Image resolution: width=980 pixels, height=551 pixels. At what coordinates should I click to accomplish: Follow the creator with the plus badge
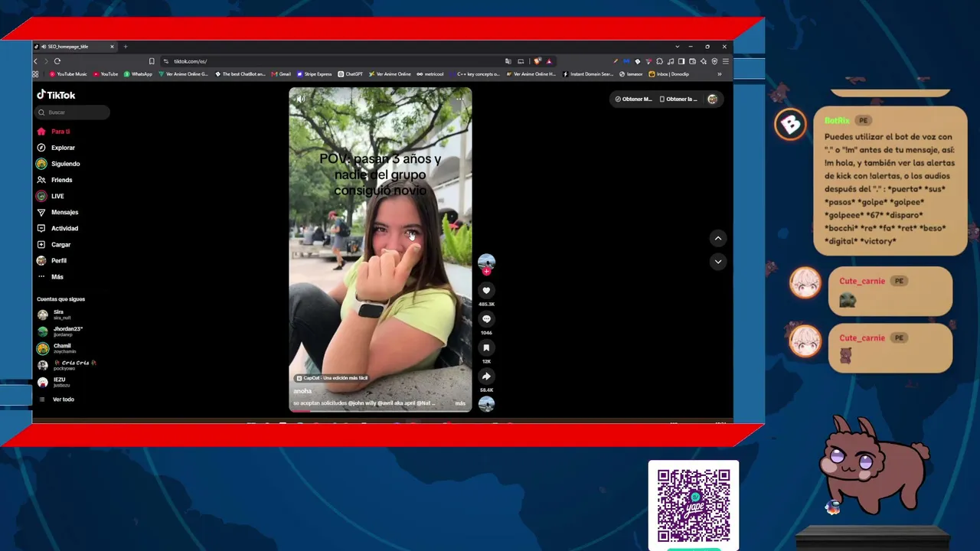coord(486,271)
